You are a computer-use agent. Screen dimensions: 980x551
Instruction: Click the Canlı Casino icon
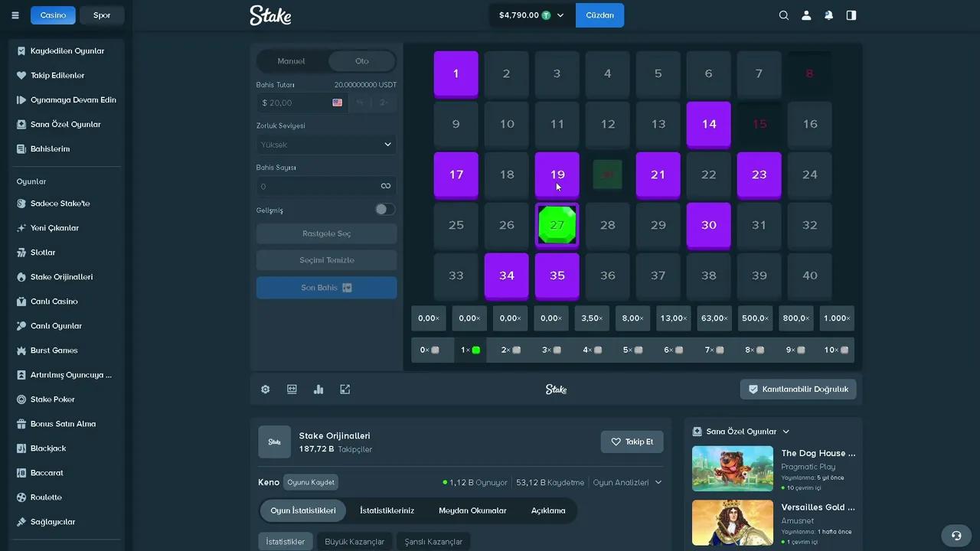[21, 302]
